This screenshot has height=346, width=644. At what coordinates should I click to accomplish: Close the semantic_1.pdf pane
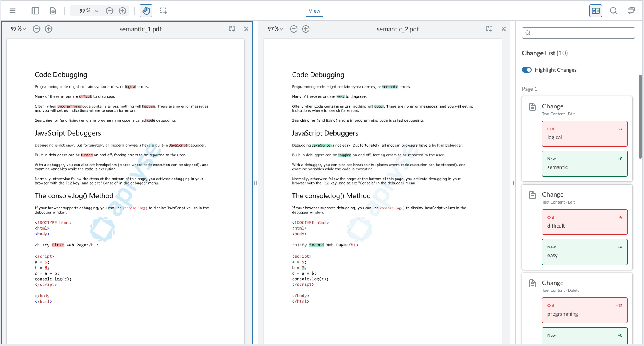pos(246,29)
